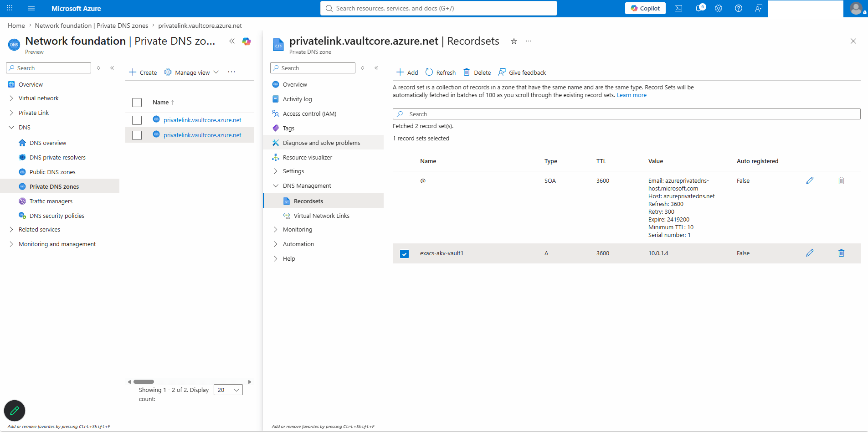868x433 pixels.
Task: Click Delete in the recordsets toolbar
Action: [x=477, y=72]
